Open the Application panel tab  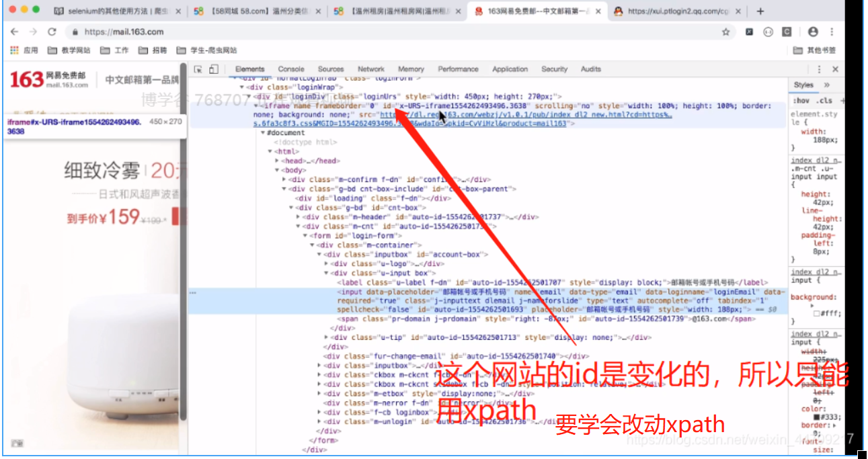510,69
